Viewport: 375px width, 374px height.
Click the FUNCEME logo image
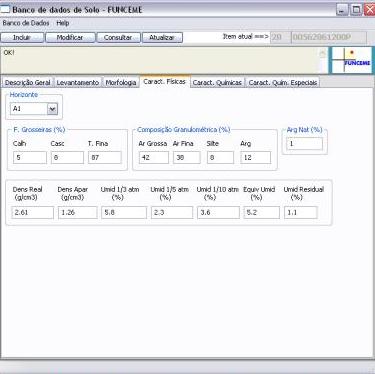[x=351, y=60]
